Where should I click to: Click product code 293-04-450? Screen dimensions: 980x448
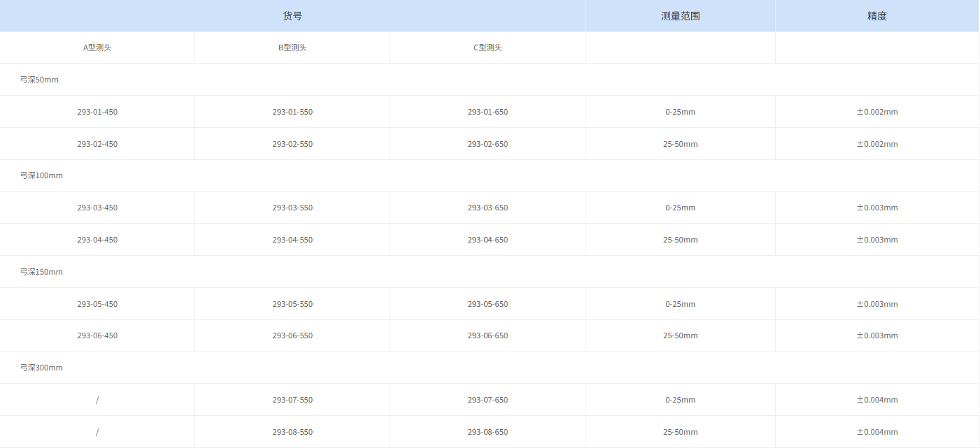pos(97,239)
